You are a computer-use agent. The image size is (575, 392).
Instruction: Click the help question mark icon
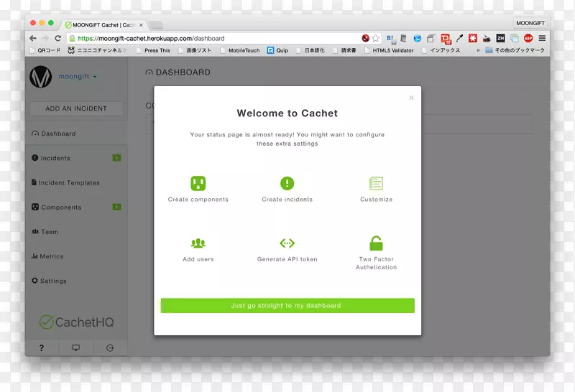click(x=42, y=347)
